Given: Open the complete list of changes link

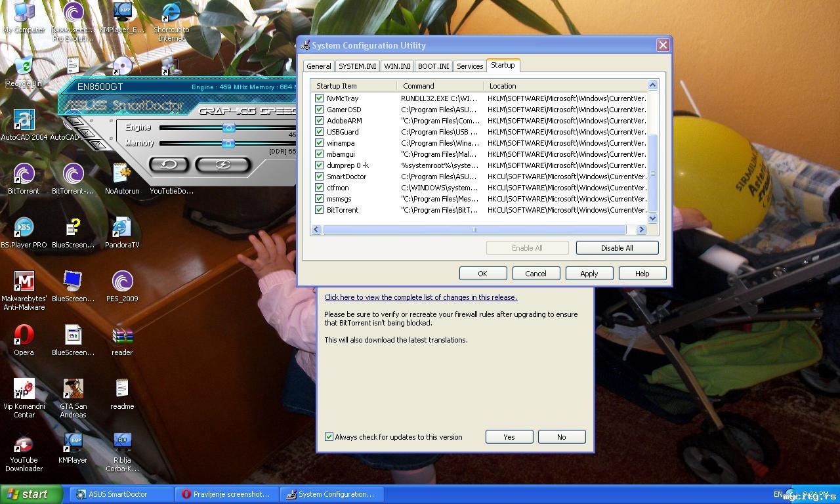Looking at the screenshot, I should coord(421,297).
